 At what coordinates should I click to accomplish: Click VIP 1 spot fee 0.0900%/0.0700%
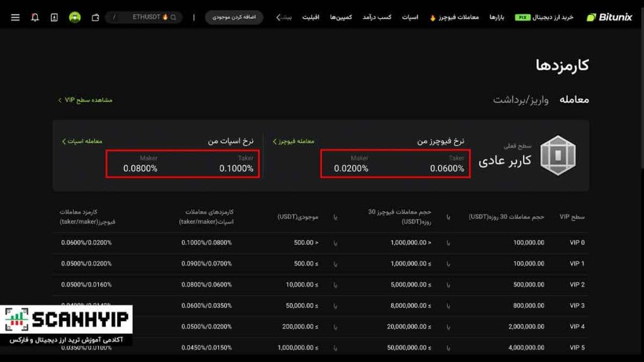206,263
